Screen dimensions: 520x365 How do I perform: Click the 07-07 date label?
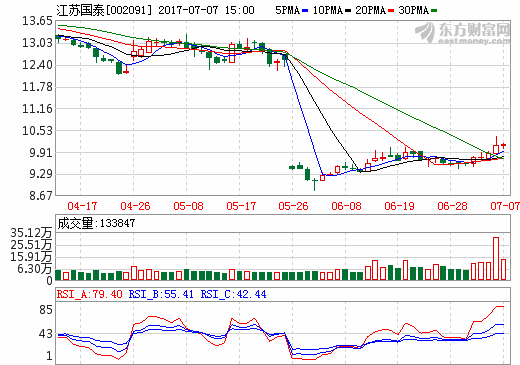(x=505, y=206)
